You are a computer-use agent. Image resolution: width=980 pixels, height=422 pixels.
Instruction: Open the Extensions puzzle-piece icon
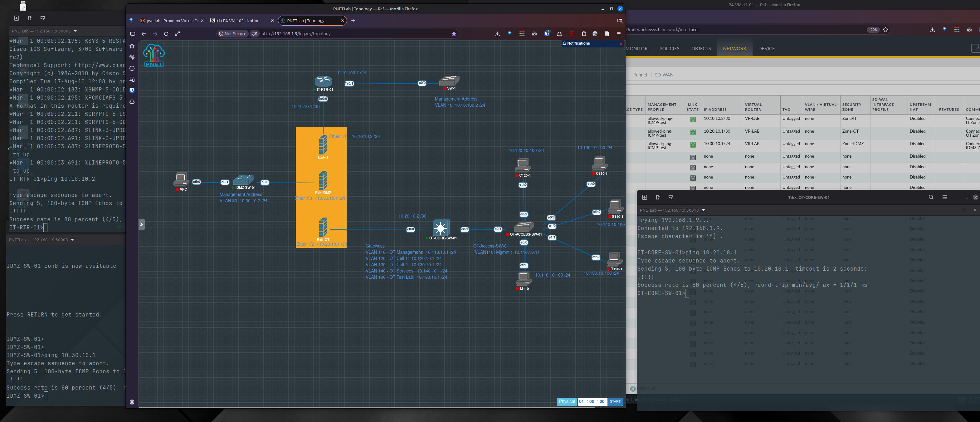(584, 34)
